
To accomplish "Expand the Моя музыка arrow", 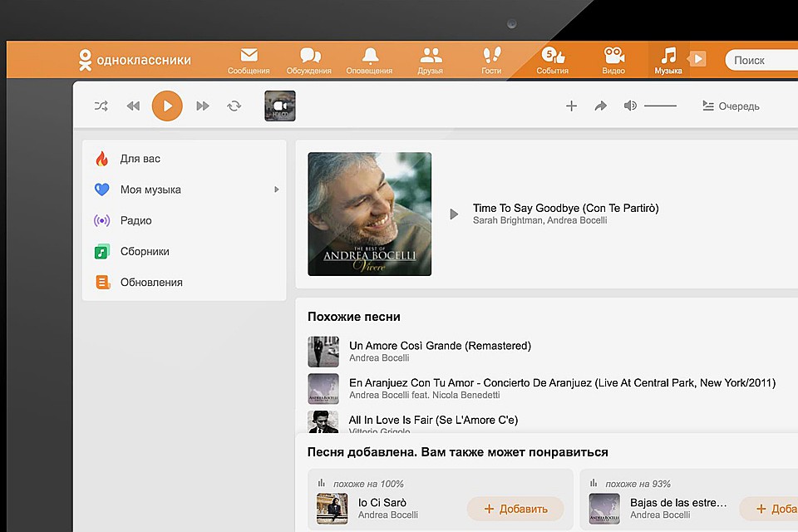I will click(x=276, y=190).
